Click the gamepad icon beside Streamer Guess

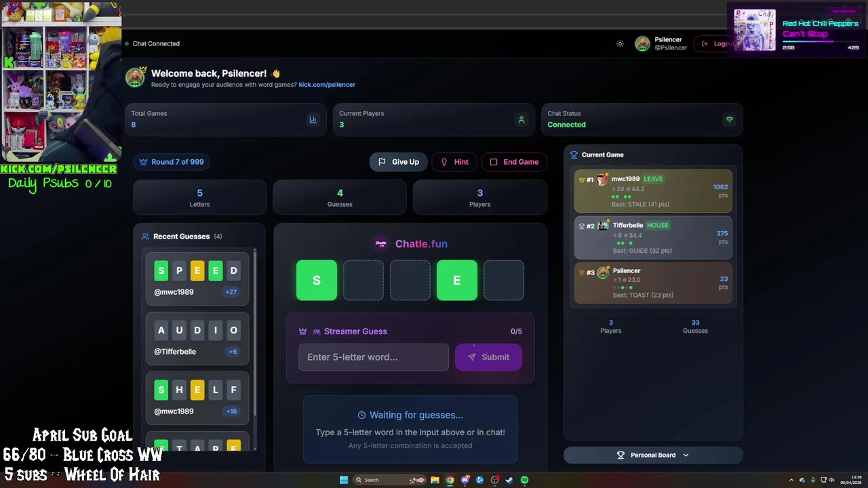pos(316,331)
